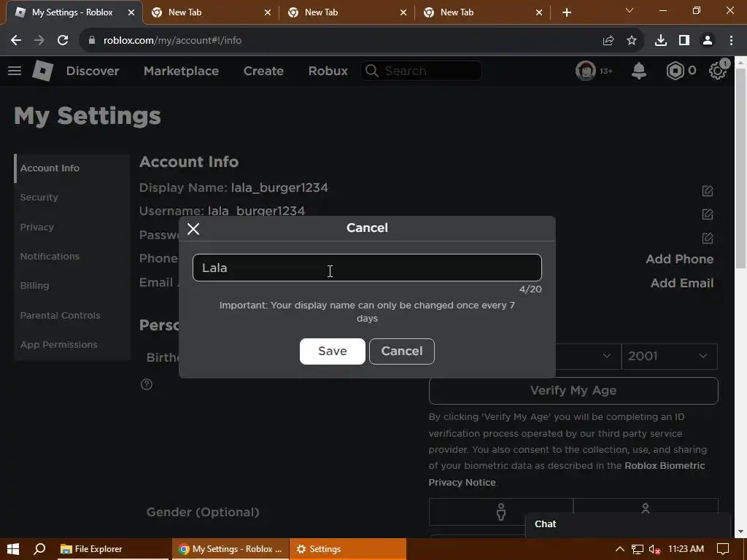The width and height of the screenshot is (747, 560).
Task: Edit the password pencil icon
Action: 708,238
